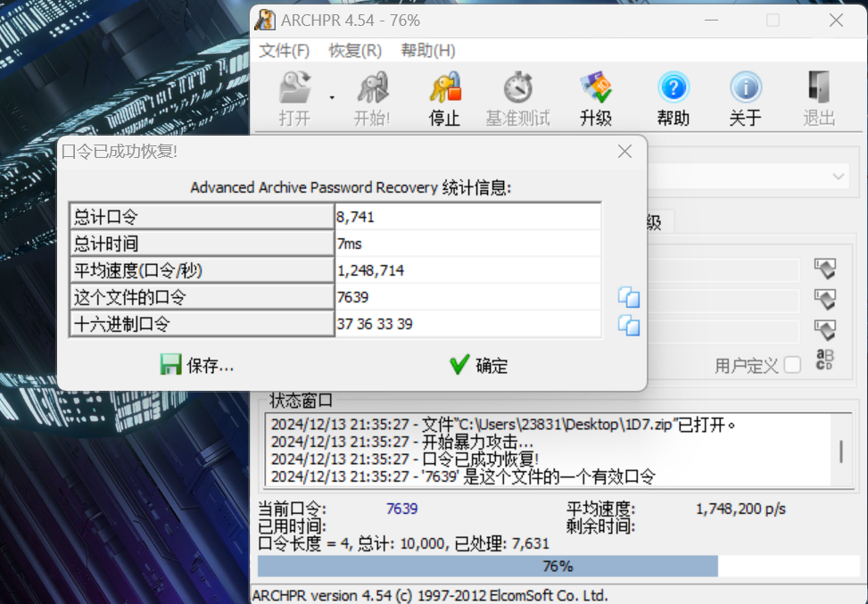
Task: Copy the recovered password 7639 to clipboard
Action: [629, 297]
